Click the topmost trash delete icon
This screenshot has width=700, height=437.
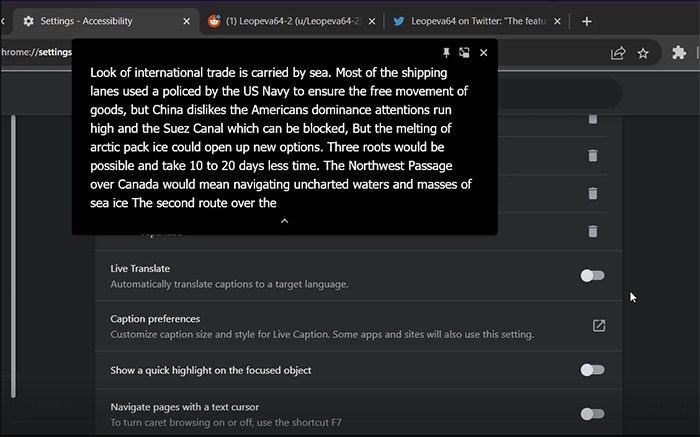592,119
